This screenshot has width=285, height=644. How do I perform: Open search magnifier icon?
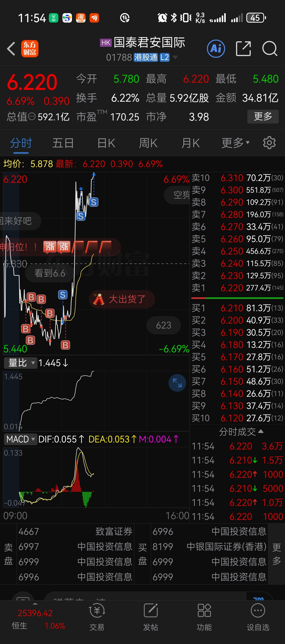click(x=270, y=48)
